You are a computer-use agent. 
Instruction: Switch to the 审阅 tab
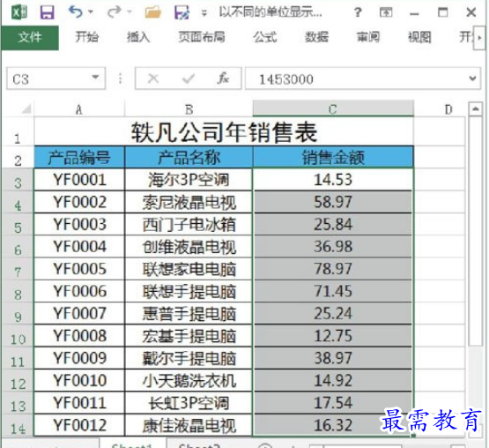(368, 37)
